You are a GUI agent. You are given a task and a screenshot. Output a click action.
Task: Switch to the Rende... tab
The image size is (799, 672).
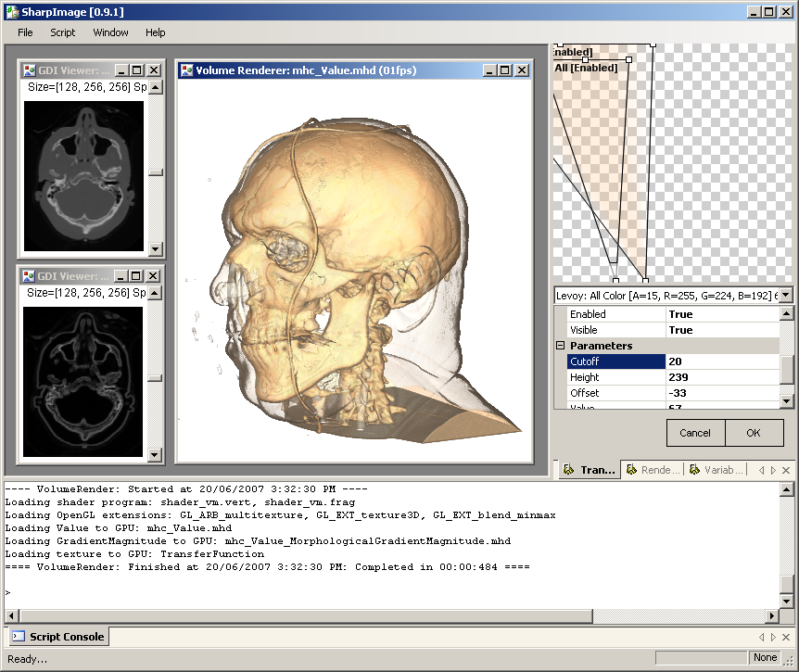point(653,470)
